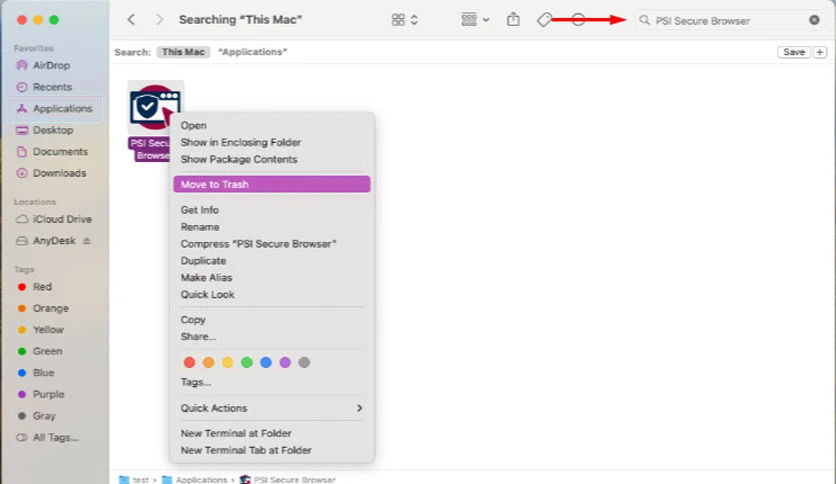The width and height of the screenshot is (836, 484).
Task: Apply the purple tag color dot
Action: 285,362
